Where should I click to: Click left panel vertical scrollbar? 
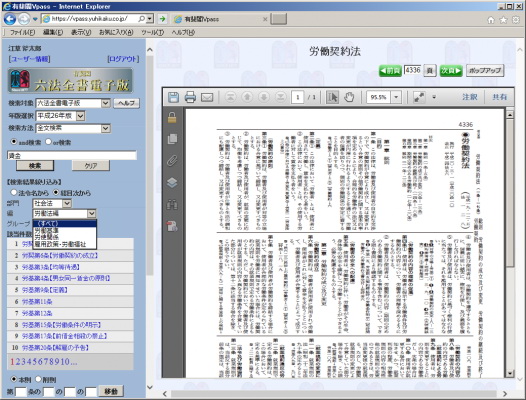coord(150,166)
